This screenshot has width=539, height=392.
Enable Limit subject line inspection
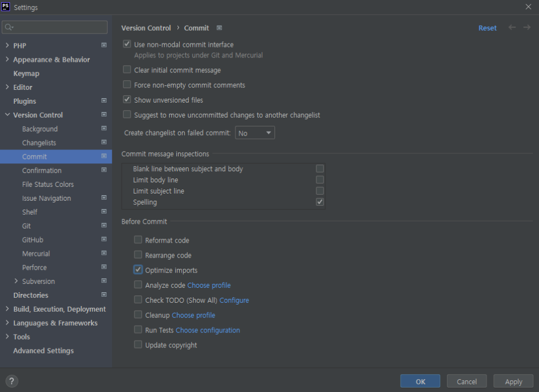point(320,191)
